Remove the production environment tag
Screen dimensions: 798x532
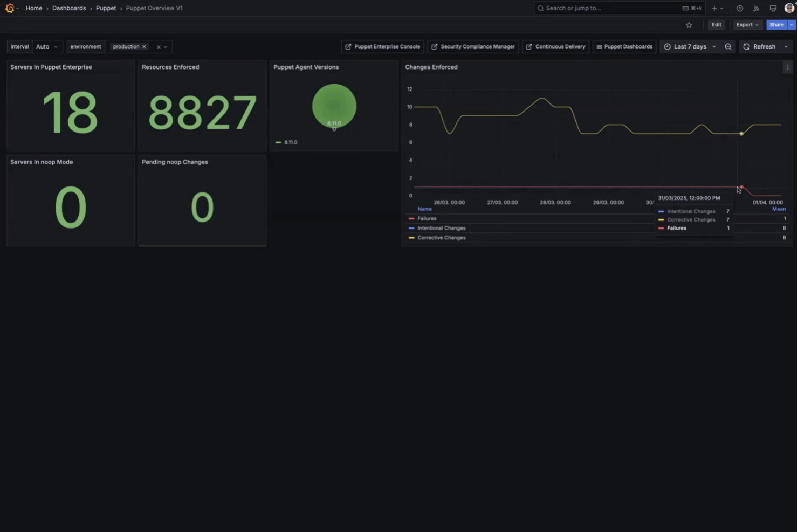click(144, 47)
